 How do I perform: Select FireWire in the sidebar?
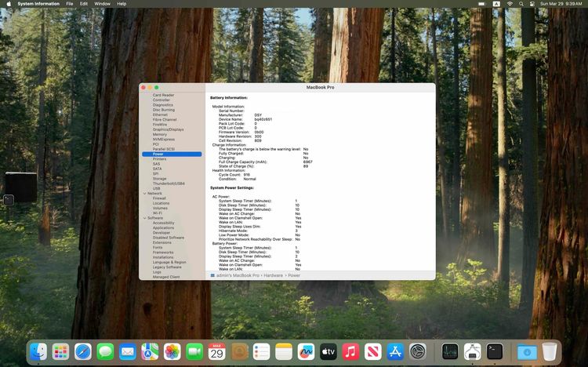coord(160,125)
